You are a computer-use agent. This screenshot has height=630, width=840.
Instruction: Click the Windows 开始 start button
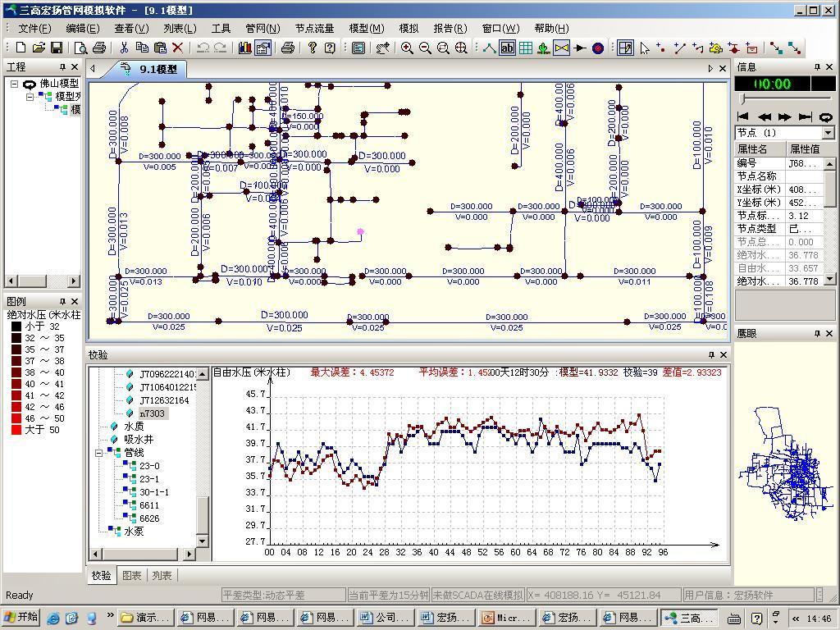click(21, 618)
